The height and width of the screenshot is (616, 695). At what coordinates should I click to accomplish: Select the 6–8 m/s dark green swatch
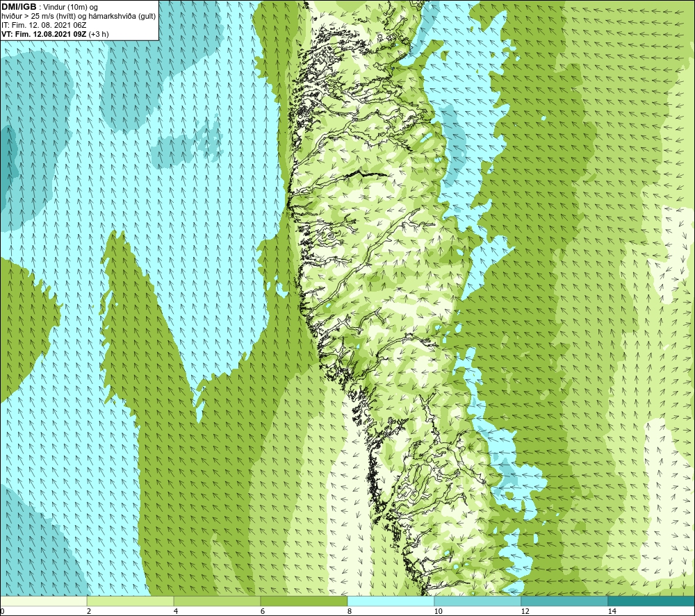[x=304, y=601]
